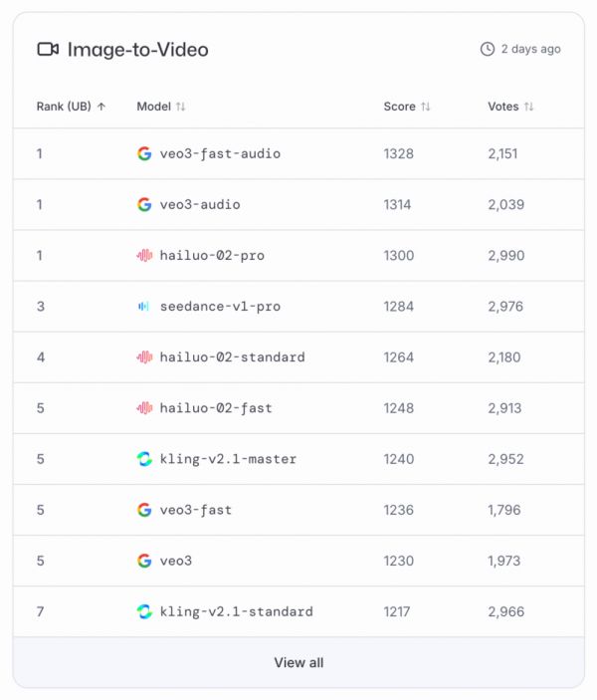Screen dimensions: 597x700
Task: Click the video camera icon beside Image-to-Video
Action: click(48, 49)
